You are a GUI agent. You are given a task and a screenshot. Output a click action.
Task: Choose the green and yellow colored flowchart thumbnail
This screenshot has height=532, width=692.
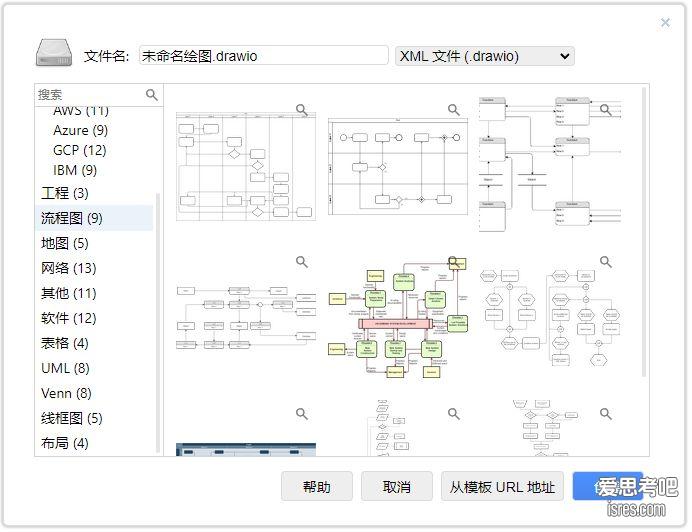click(399, 317)
